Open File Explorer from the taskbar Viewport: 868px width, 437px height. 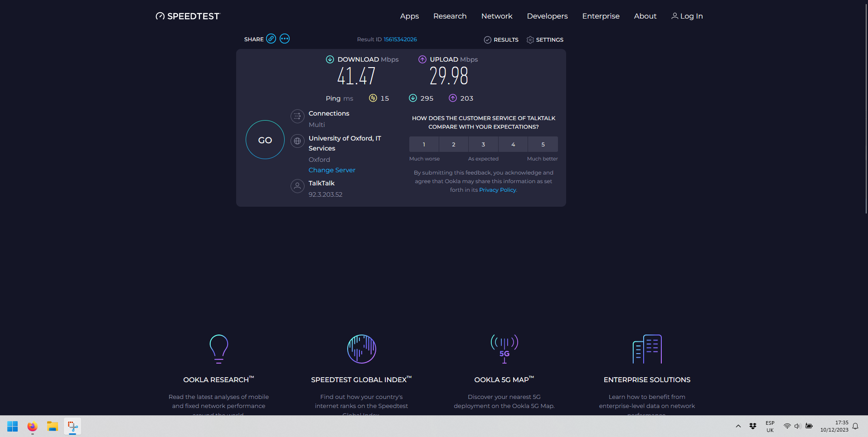click(53, 427)
